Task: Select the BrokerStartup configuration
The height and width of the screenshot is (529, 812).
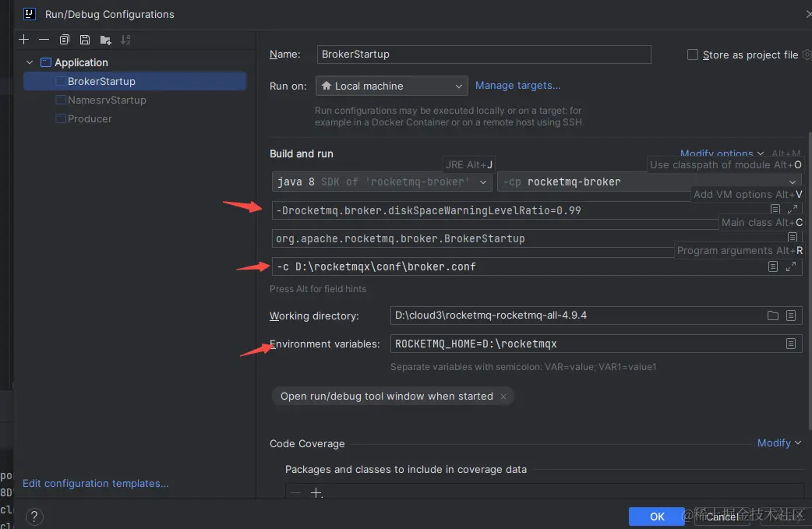Action: click(x=135, y=81)
